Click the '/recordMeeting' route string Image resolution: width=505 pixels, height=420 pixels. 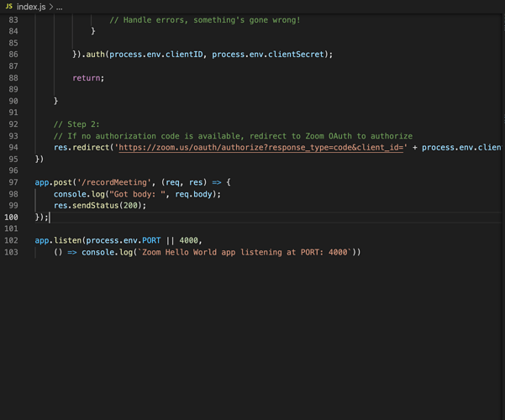[x=114, y=182]
